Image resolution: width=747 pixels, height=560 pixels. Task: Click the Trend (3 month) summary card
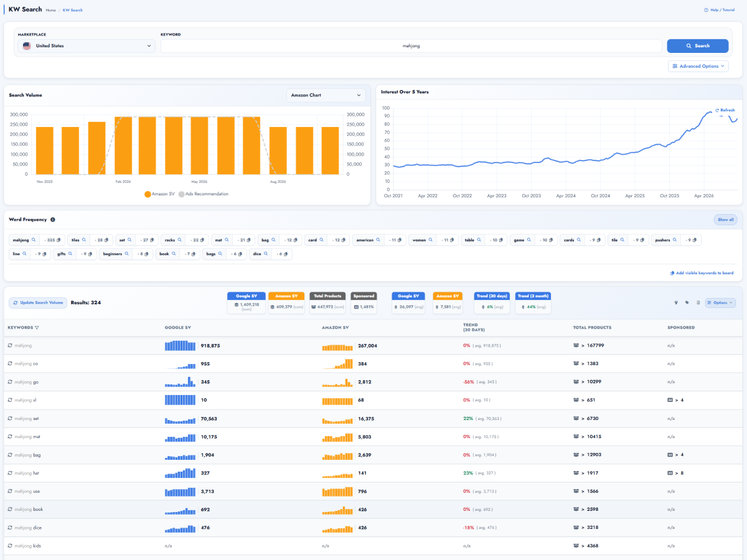(533, 303)
